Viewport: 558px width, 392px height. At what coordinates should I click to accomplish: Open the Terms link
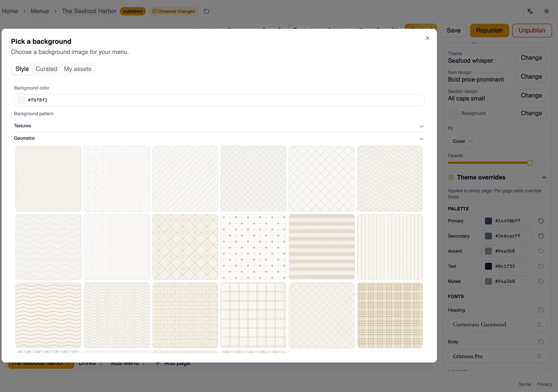(525, 384)
